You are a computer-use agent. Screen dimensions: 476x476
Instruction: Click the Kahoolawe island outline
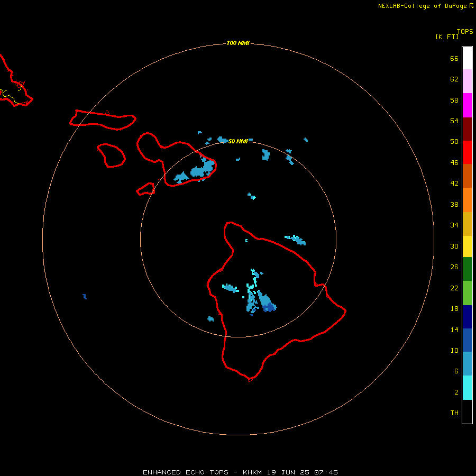click(x=146, y=189)
